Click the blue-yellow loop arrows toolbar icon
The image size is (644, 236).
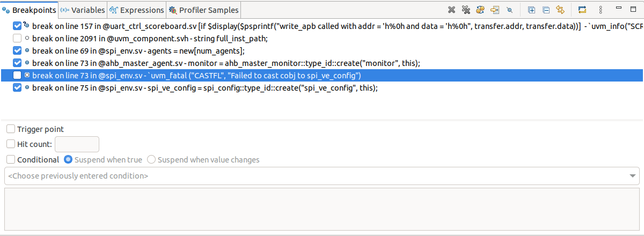coord(582,10)
